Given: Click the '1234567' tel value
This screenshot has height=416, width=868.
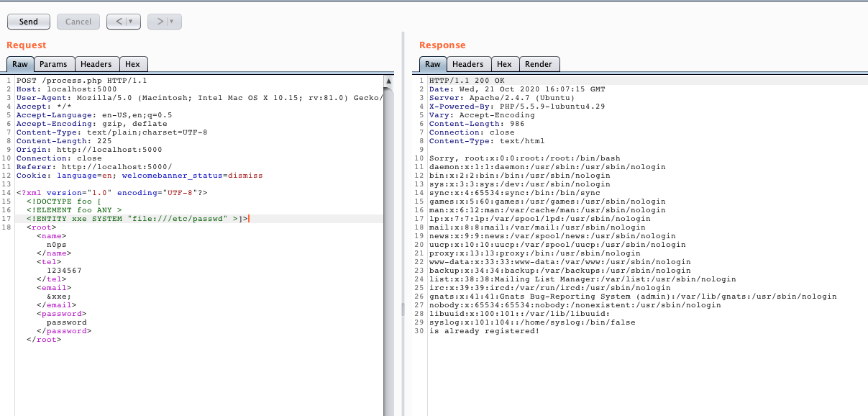Looking at the screenshot, I should [x=64, y=271].
